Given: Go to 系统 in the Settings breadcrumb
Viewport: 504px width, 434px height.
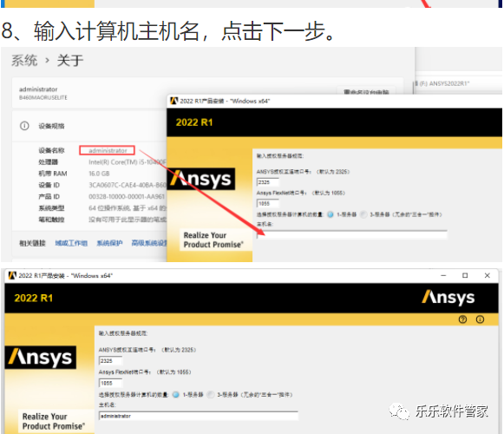Looking at the screenshot, I should click(24, 61).
